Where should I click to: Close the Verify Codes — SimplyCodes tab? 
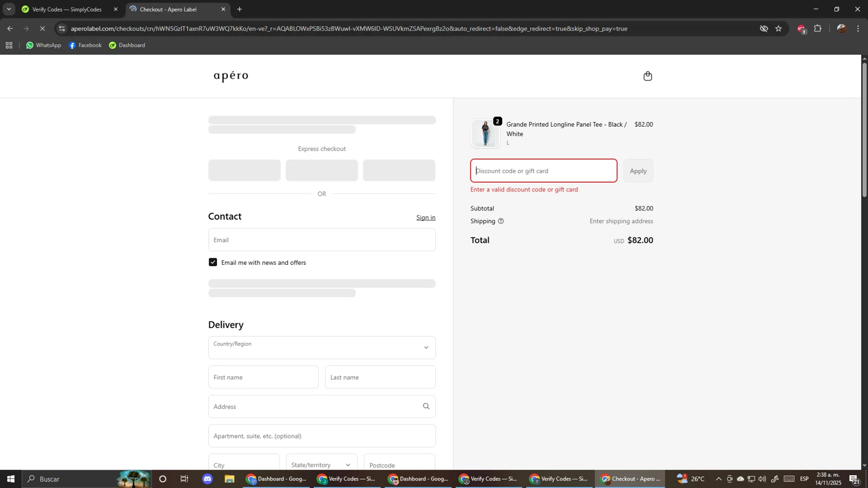click(115, 9)
